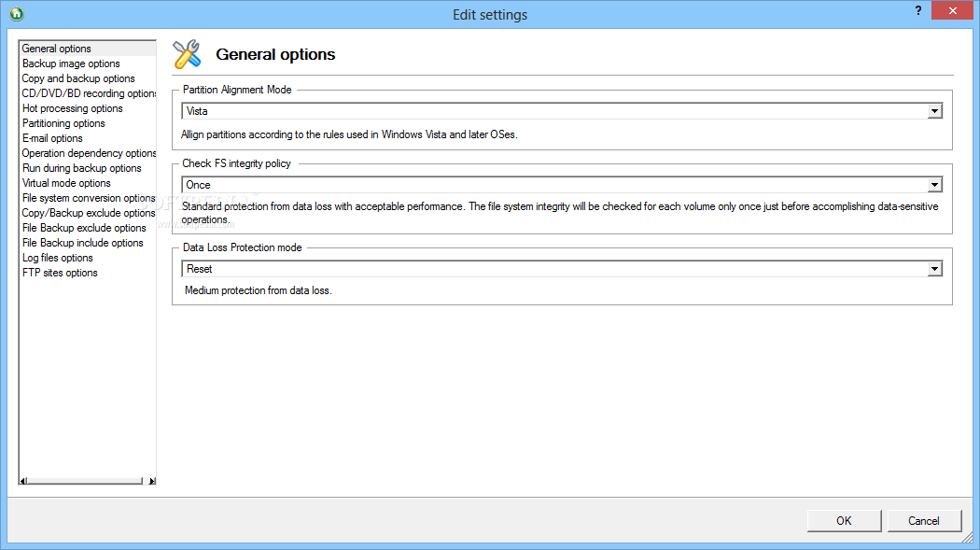Viewport: 980px width, 550px height.
Task: Expand the Data Loss Protection mode dropdown
Action: coord(934,269)
